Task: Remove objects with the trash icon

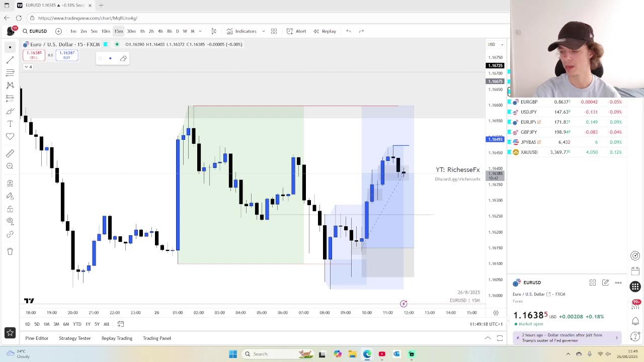Action: [10, 251]
